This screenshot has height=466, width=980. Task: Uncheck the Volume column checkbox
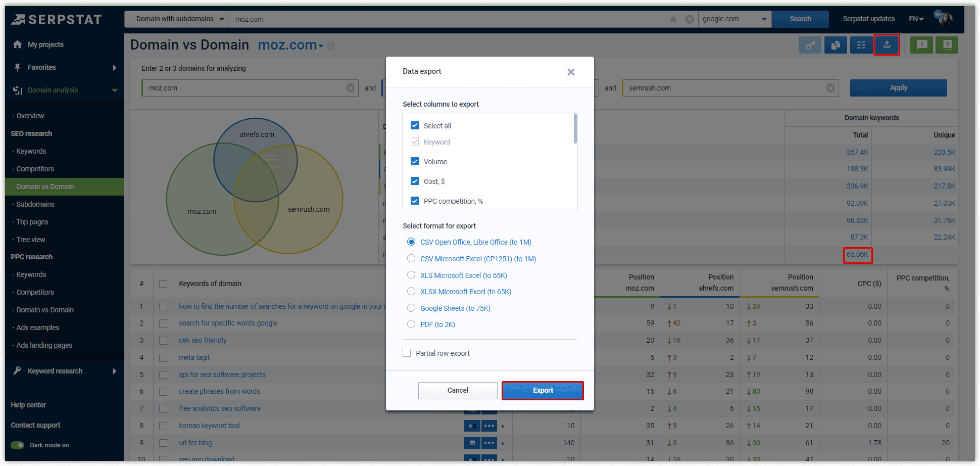(x=415, y=161)
